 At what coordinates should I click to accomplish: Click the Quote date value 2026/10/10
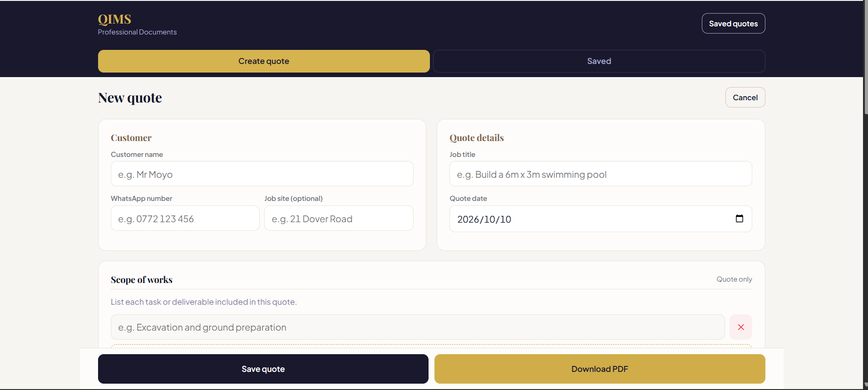tap(484, 219)
